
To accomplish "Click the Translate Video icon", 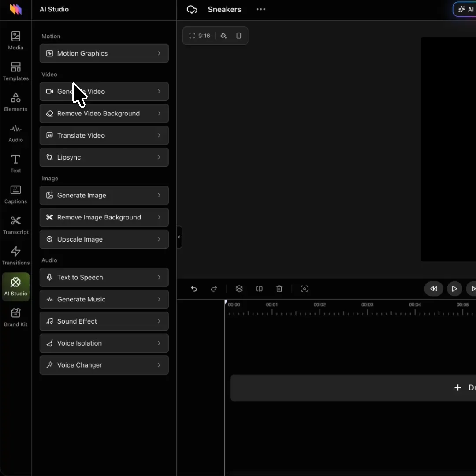I will point(49,135).
